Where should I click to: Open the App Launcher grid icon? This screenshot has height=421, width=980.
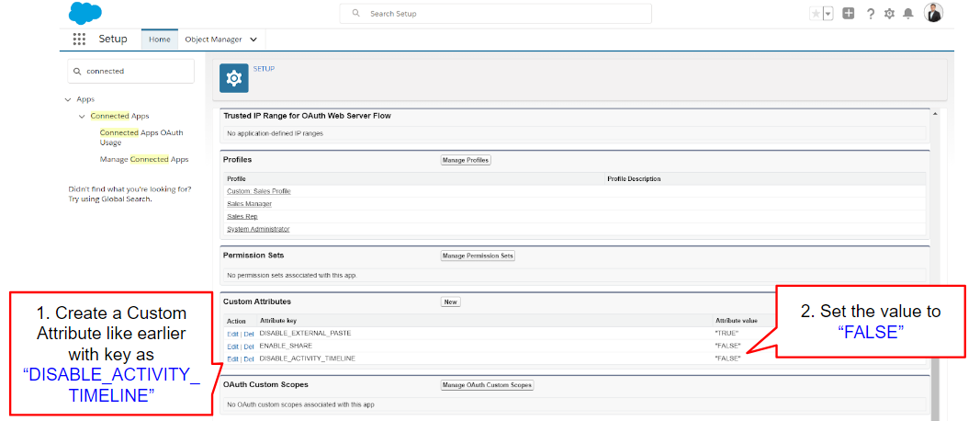[x=79, y=40]
